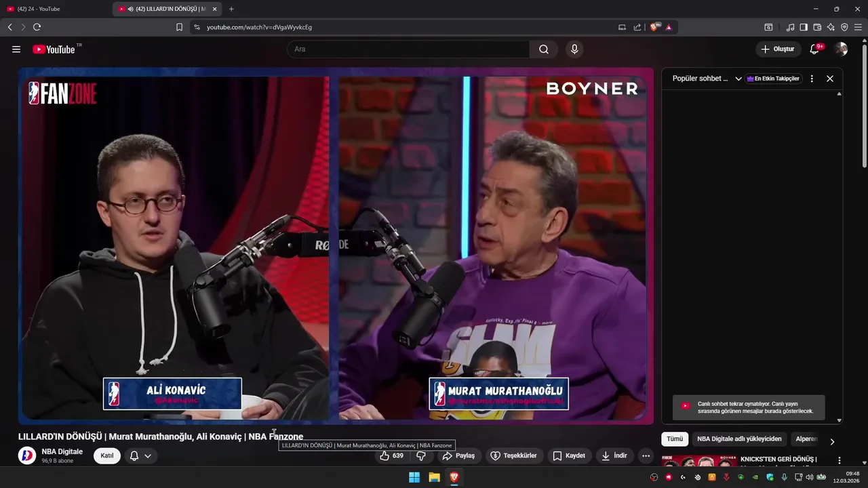The height and width of the screenshot is (488, 868).
Task: Save video with Kaydet button
Action: point(568,455)
